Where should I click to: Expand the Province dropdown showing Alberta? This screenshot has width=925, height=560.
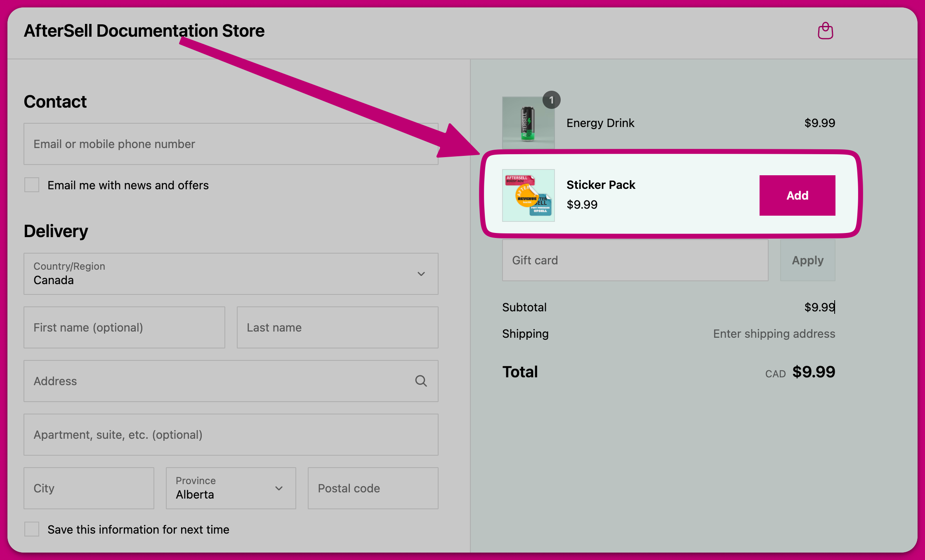point(230,488)
